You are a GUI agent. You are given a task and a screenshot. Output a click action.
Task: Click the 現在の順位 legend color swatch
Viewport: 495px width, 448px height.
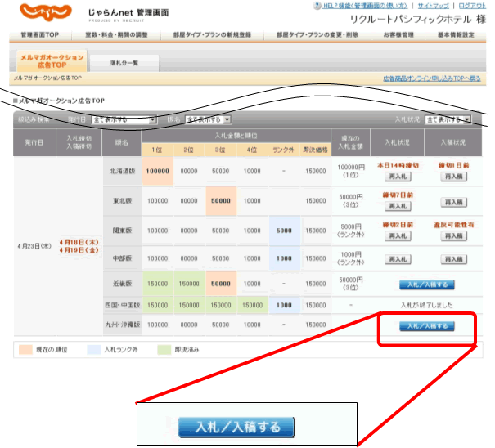pyautogui.click(x=25, y=350)
